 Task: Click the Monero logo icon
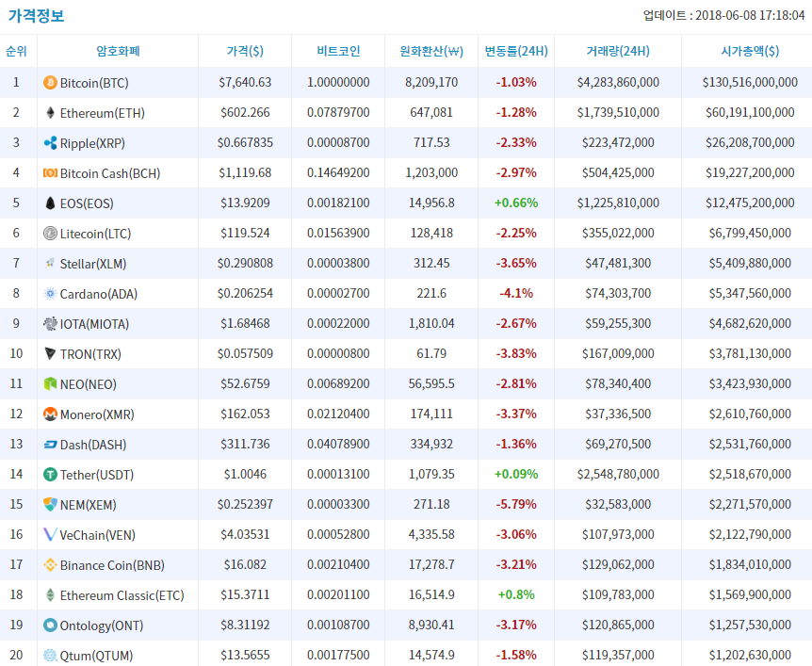(50, 414)
